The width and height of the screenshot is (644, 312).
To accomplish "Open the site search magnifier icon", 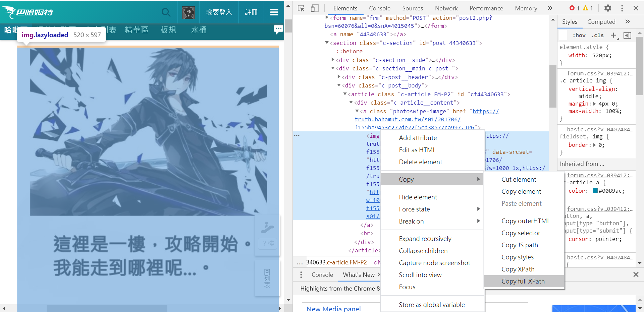I will pos(166,12).
